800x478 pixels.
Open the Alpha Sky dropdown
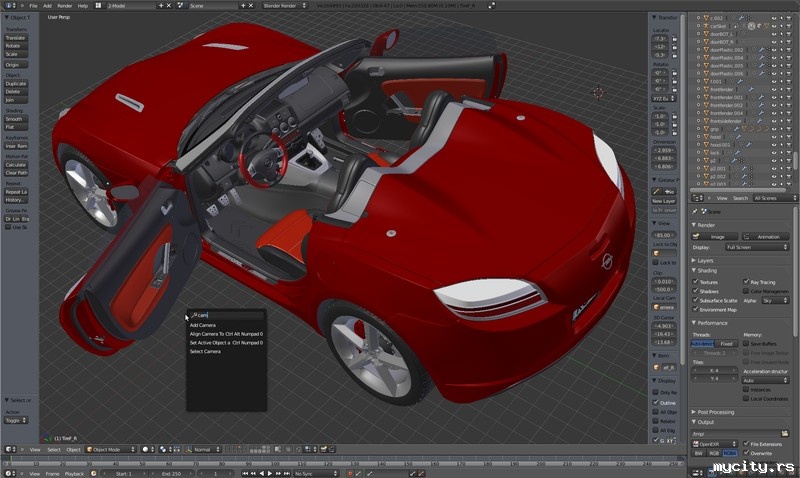pos(775,300)
